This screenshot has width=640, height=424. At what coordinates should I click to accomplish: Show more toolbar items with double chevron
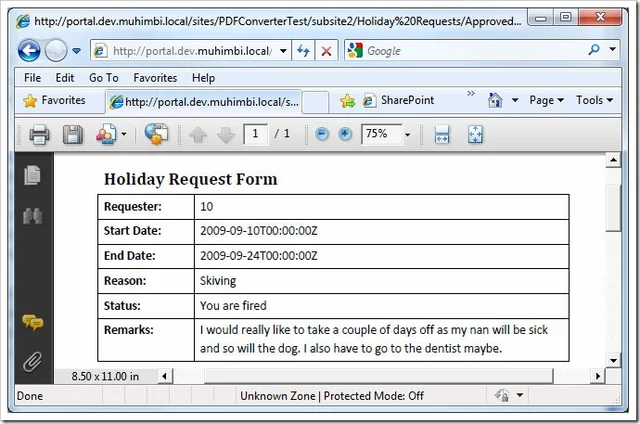point(471,93)
